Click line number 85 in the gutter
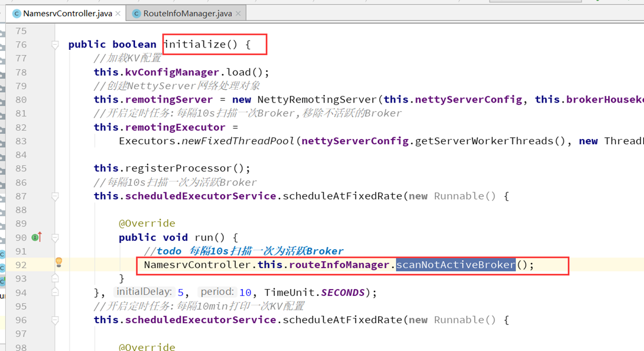Screen dimensions: 644x351 (21, 169)
